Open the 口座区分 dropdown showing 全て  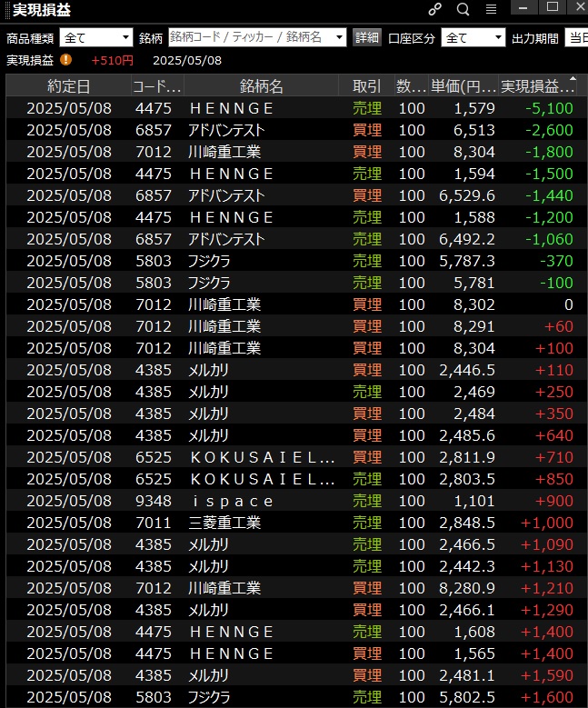click(x=473, y=38)
